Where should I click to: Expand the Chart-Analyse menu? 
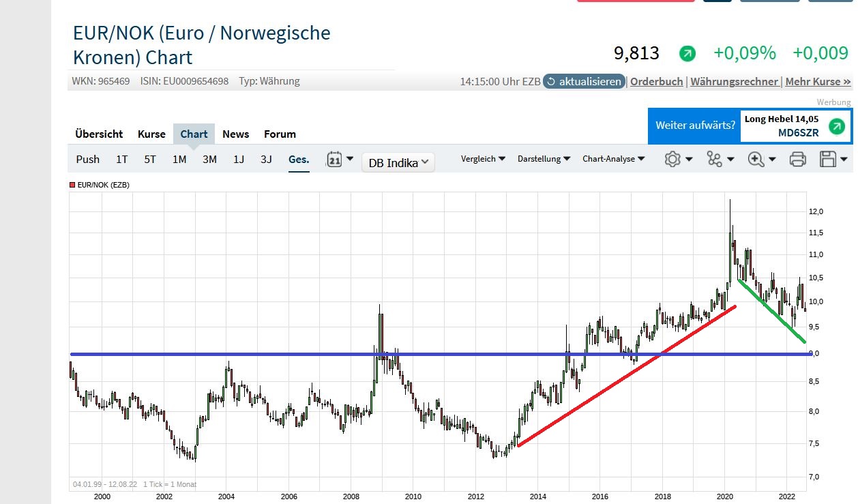[x=613, y=159]
